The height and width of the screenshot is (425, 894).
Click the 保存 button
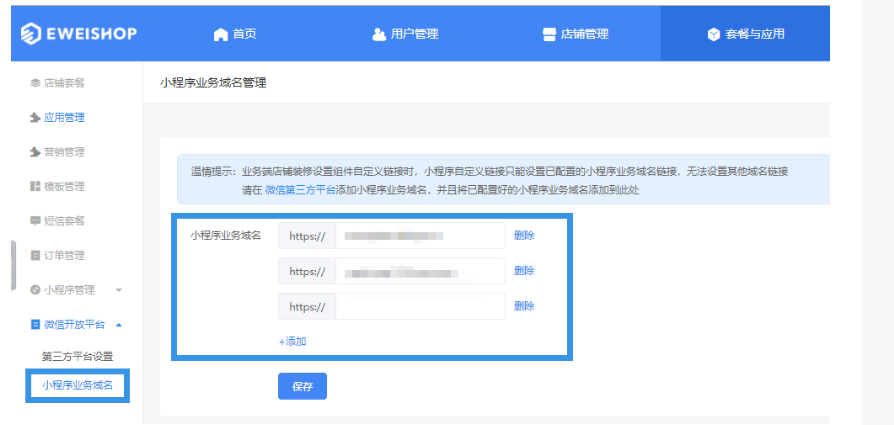click(x=302, y=387)
